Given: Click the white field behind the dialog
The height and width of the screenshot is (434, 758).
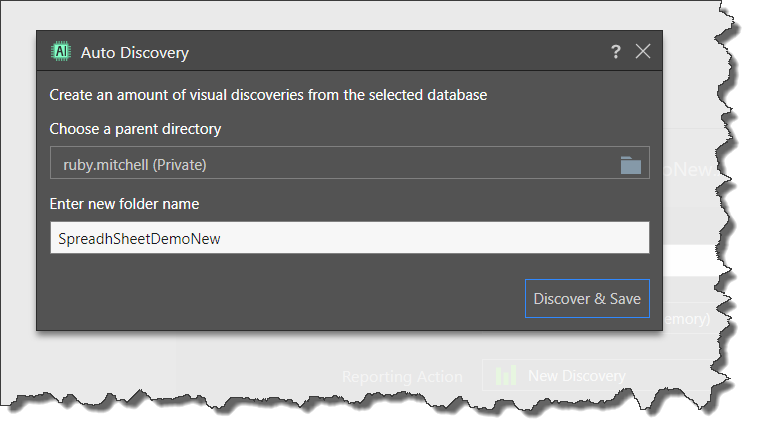Looking at the screenshot, I should 689,260.
